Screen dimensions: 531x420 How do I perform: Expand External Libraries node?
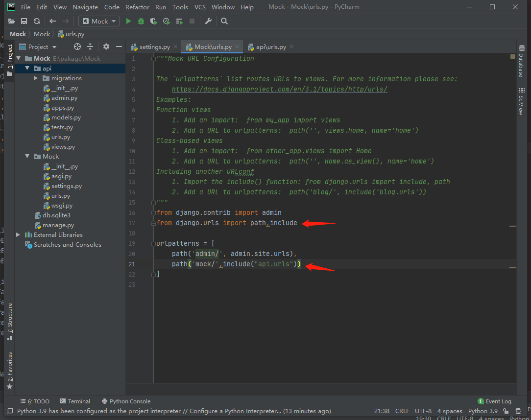(18, 235)
